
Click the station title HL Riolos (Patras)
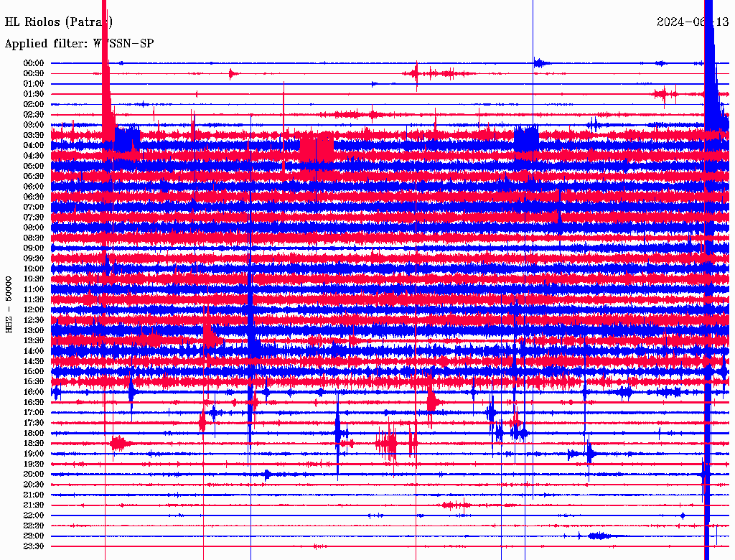tap(59, 22)
